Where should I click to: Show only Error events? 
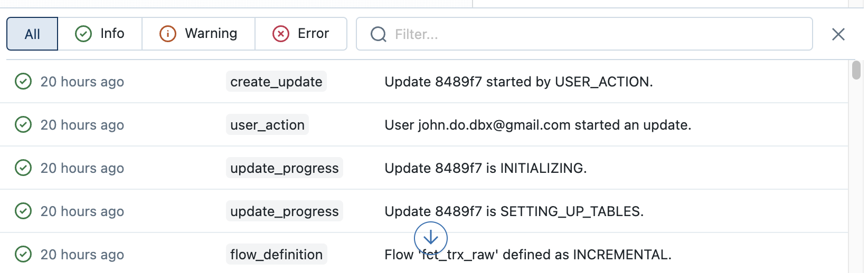point(301,34)
